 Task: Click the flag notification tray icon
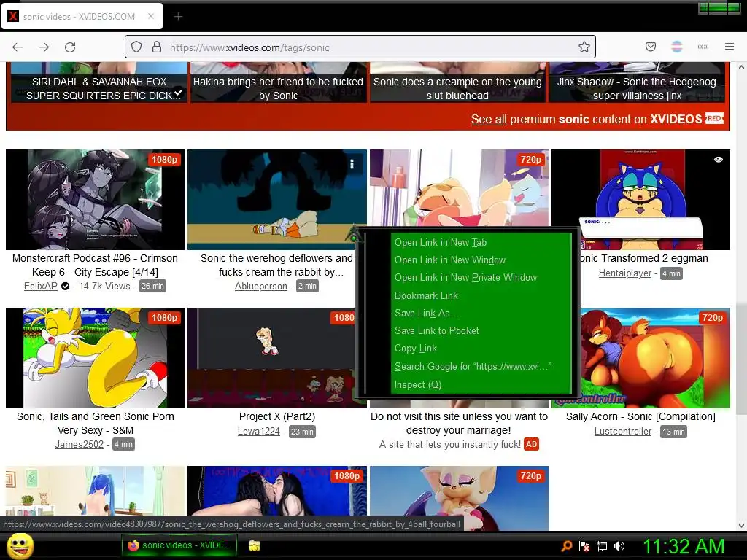[x=584, y=546]
